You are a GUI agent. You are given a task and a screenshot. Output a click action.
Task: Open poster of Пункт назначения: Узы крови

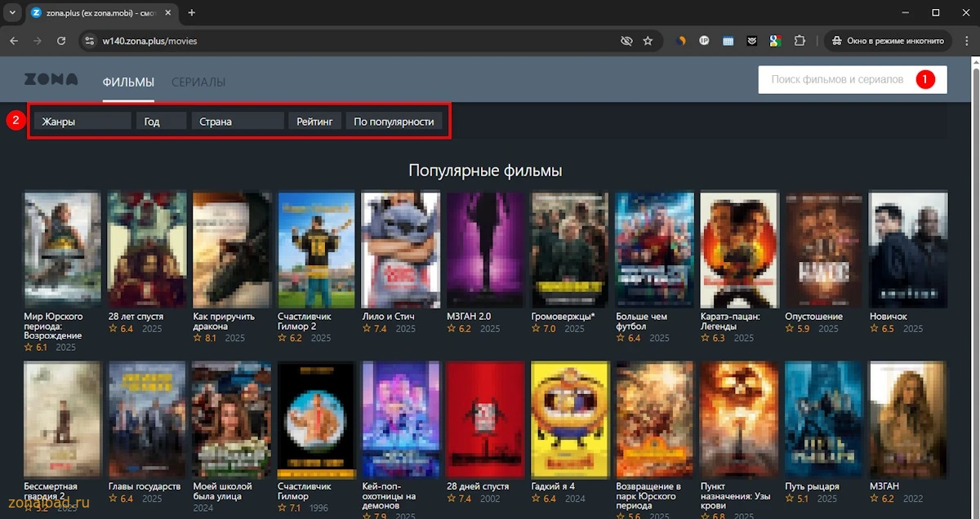pyautogui.click(x=739, y=419)
